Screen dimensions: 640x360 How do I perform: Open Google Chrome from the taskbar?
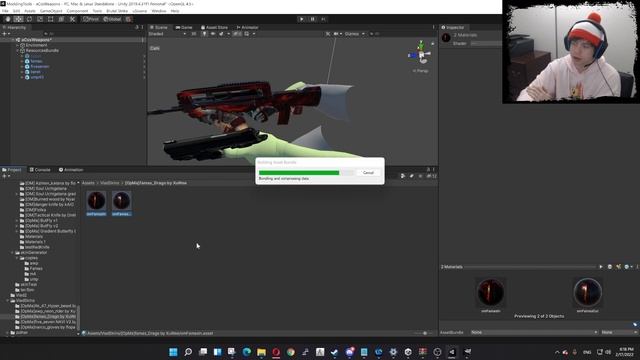coord(291,352)
